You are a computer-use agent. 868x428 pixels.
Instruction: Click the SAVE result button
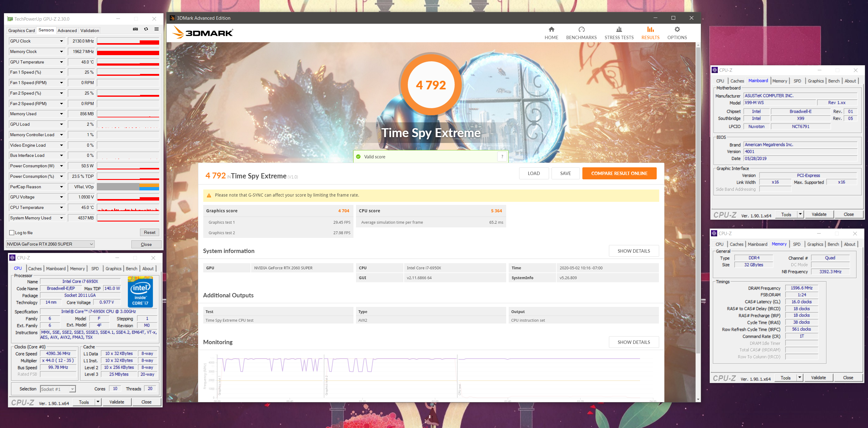pyautogui.click(x=565, y=173)
